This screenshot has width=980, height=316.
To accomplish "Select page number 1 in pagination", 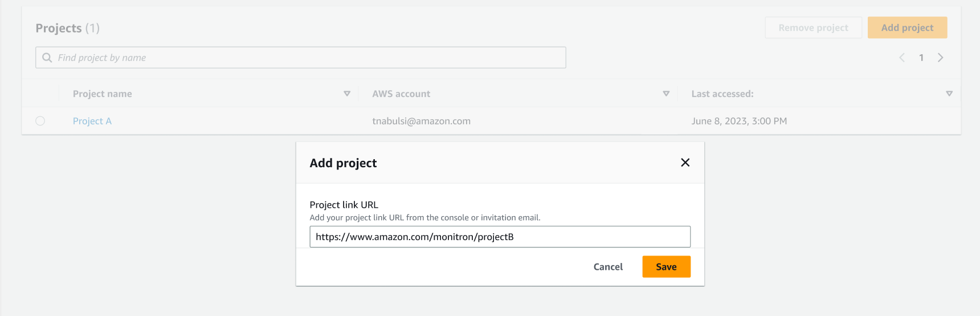I will [x=921, y=58].
